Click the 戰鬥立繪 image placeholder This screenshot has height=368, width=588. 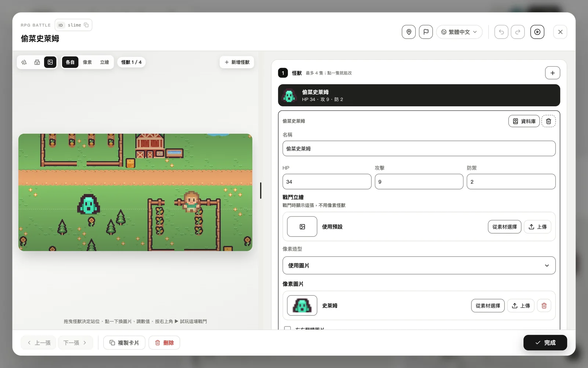pyautogui.click(x=302, y=227)
